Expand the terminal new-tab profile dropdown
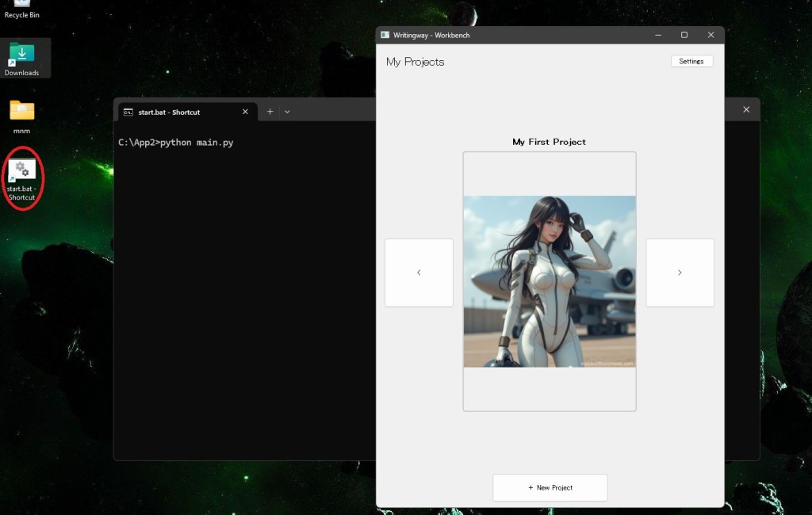The width and height of the screenshot is (812, 515). [x=287, y=112]
